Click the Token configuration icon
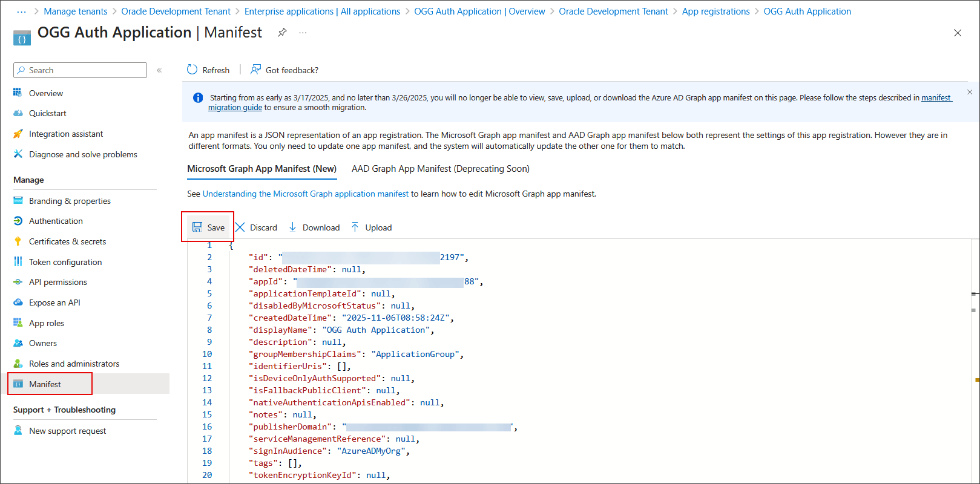Viewport: 980px width, 484px height. [x=18, y=261]
